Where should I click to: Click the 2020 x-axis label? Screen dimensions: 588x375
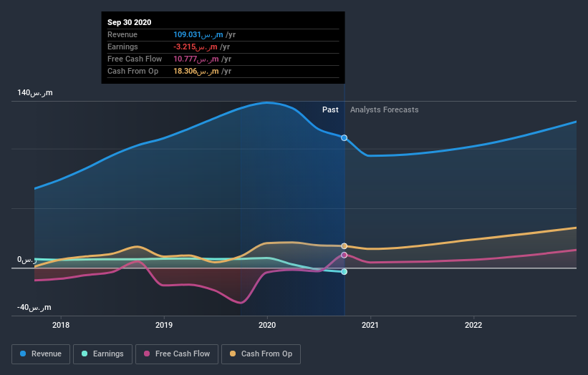(267, 325)
